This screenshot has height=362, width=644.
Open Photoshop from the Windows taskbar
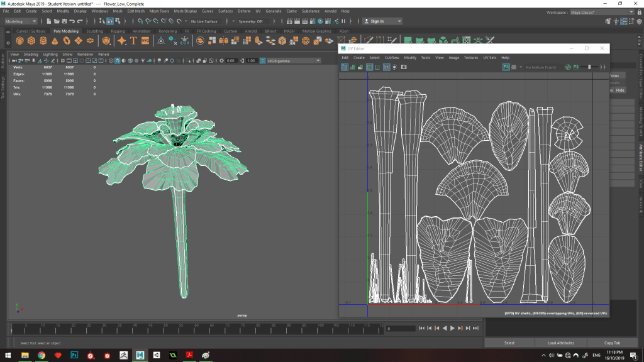click(75, 355)
